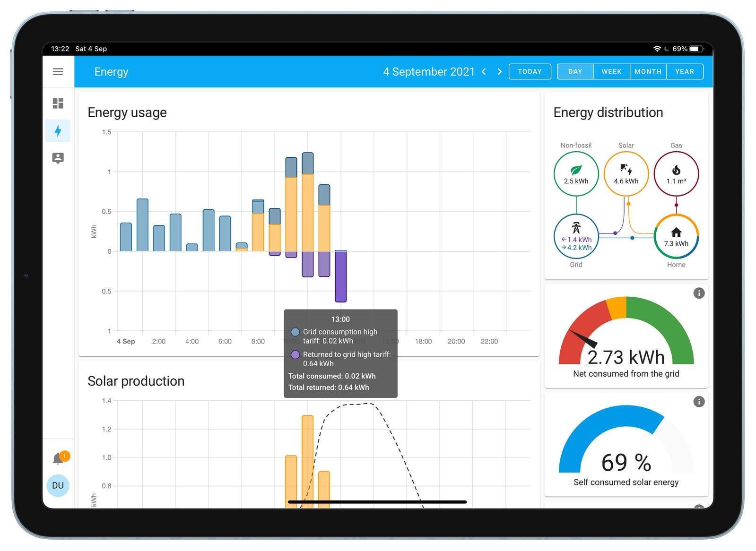Click the Energy usage card heading

127,112
